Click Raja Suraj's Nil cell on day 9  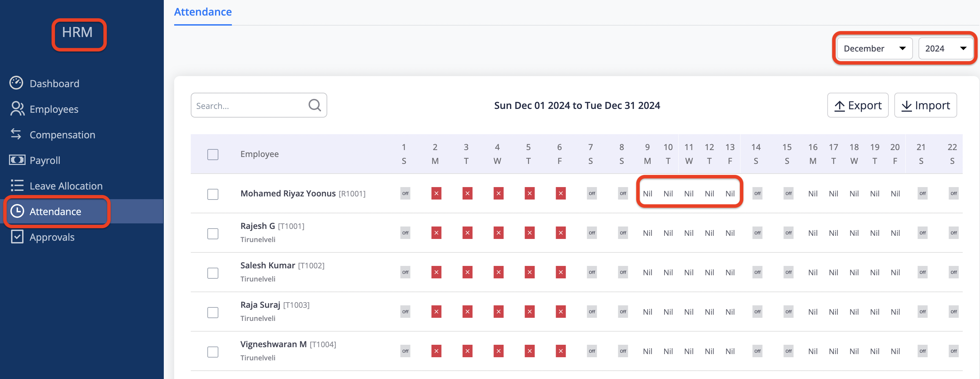[x=647, y=312]
